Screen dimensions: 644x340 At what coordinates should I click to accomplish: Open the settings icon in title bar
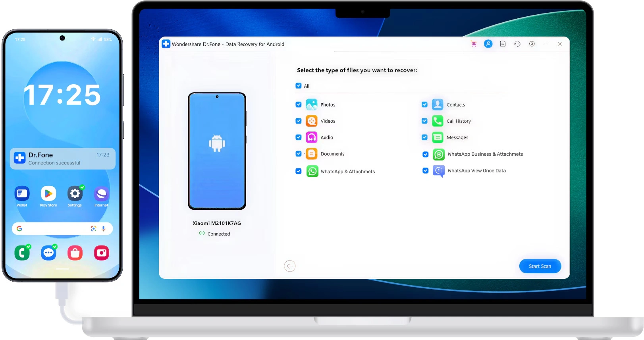point(532,44)
